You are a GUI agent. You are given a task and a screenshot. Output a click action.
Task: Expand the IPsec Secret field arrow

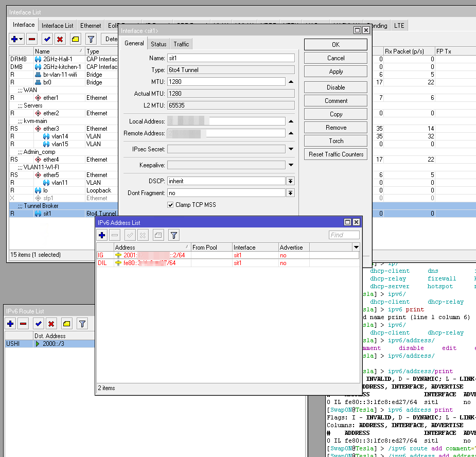291,149
